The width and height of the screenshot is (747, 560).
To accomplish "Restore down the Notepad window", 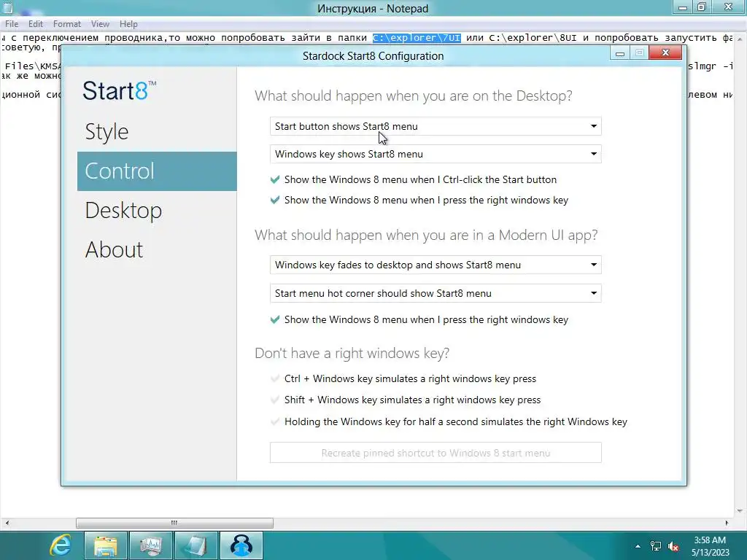I will (x=701, y=7).
